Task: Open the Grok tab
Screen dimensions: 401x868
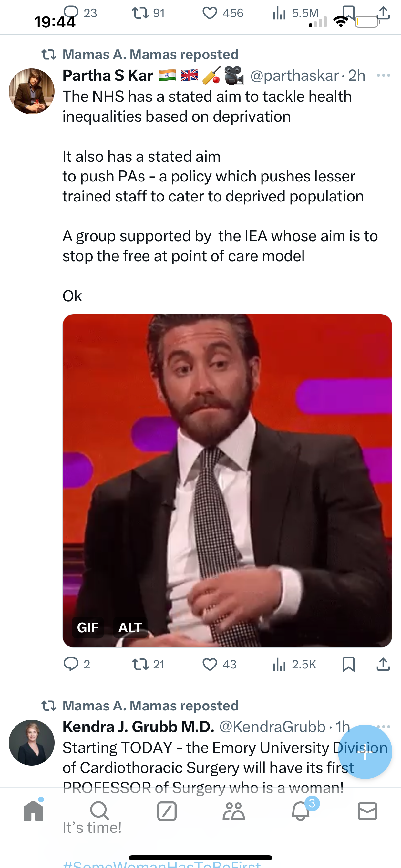Action: (167, 811)
